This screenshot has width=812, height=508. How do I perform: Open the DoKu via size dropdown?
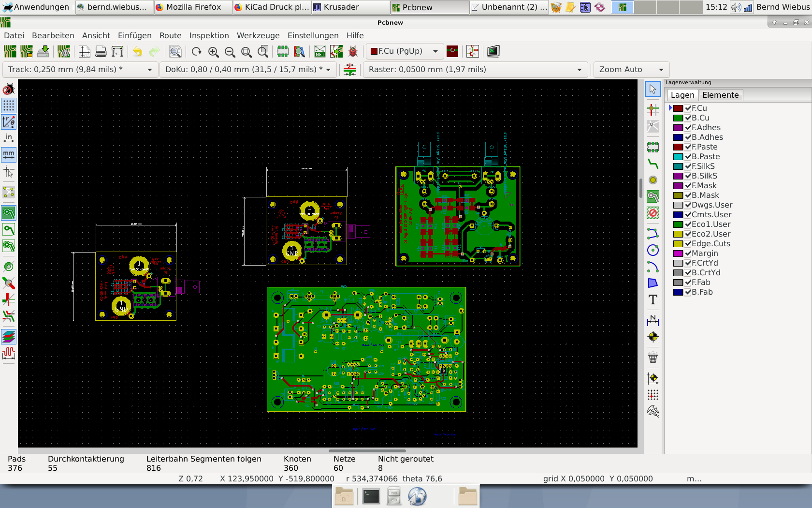tap(248, 70)
